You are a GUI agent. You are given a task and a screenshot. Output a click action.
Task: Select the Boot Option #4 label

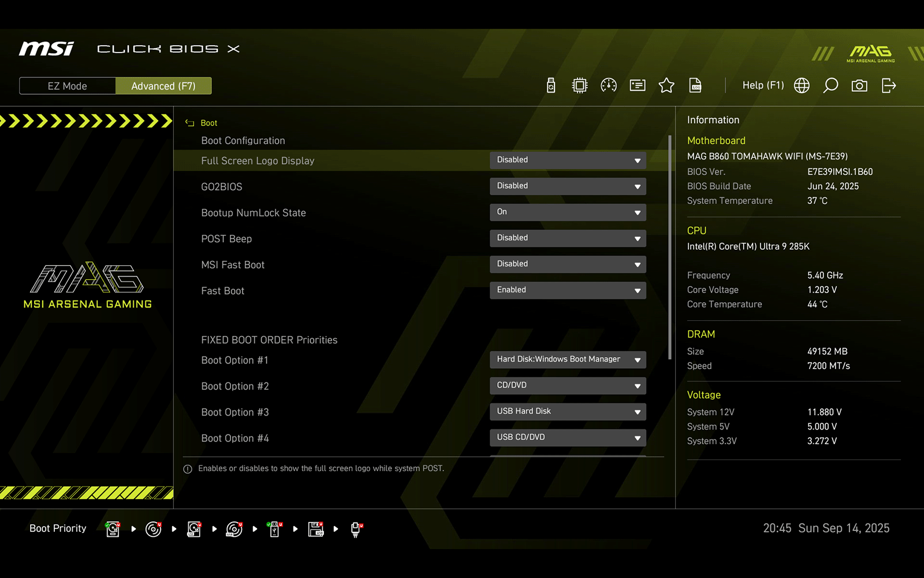click(x=235, y=438)
